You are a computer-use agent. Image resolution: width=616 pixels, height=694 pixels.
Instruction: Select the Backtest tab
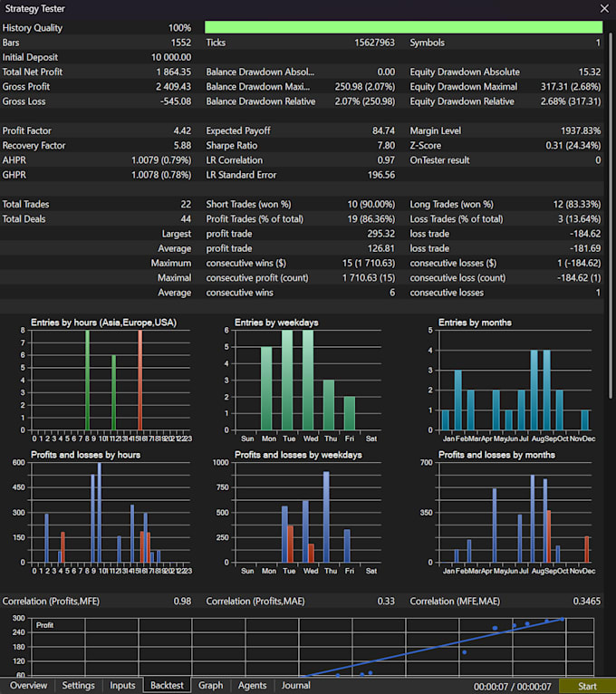(x=167, y=685)
